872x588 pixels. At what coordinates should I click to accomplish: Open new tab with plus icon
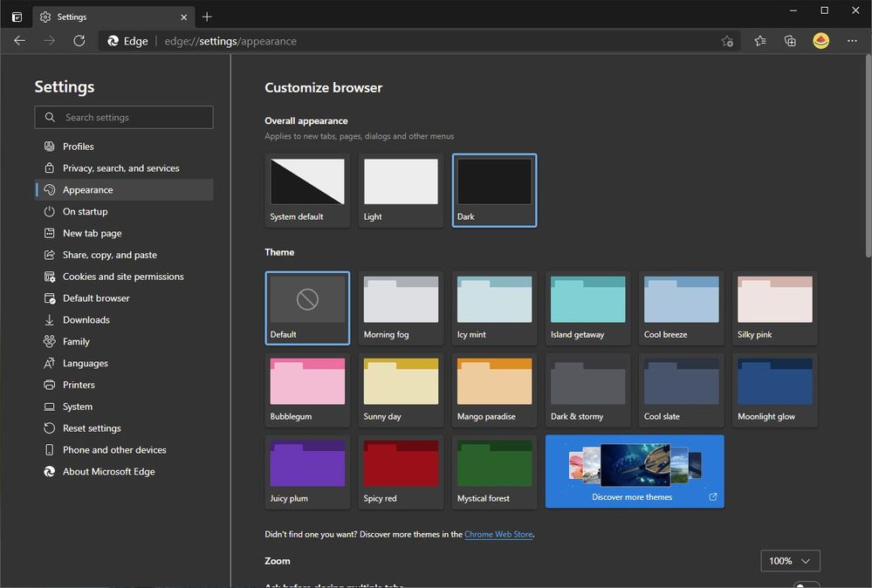[207, 17]
